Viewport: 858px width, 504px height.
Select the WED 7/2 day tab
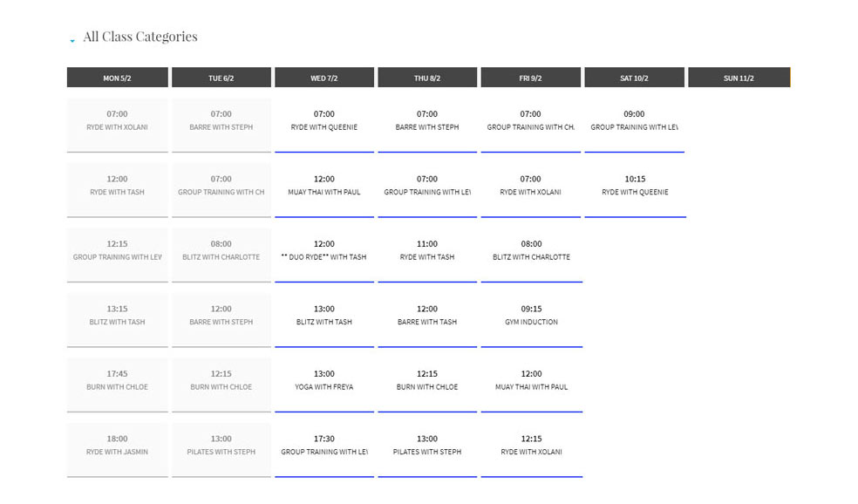[324, 78]
